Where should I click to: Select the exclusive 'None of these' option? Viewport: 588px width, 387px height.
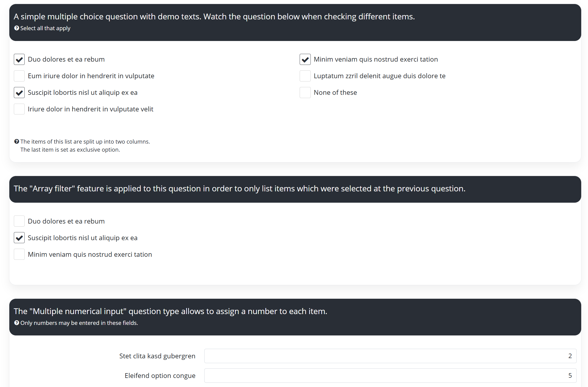pyautogui.click(x=305, y=93)
